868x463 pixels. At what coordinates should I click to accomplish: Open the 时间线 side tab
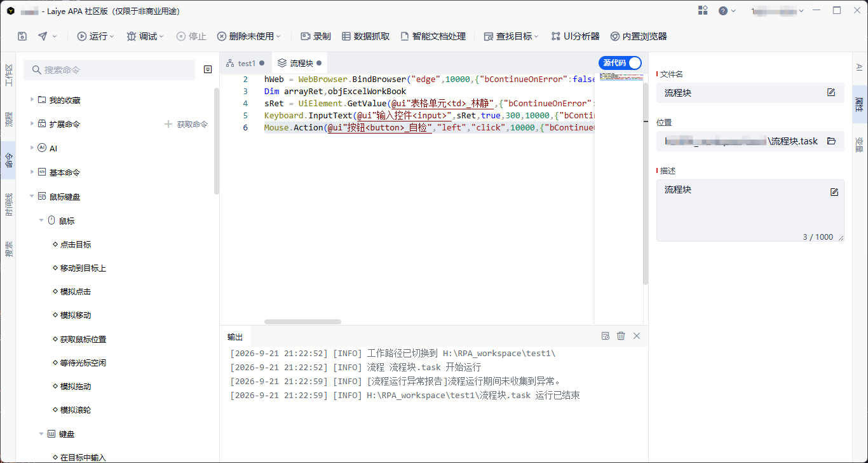8,205
